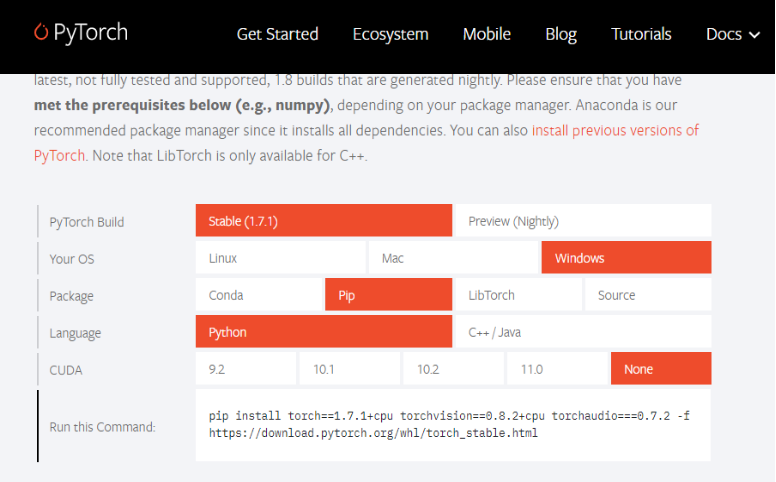Open the Tutorials page

[x=641, y=34]
